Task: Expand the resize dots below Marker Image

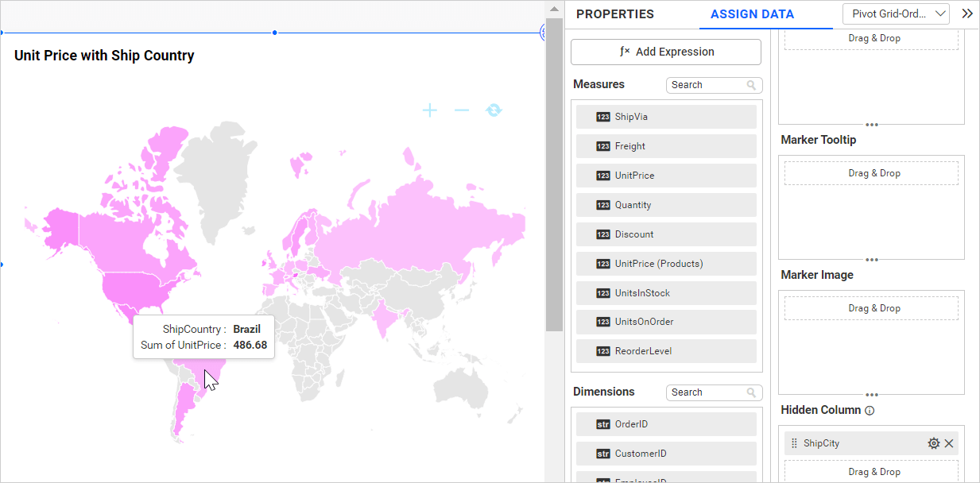Action: click(x=872, y=395)
